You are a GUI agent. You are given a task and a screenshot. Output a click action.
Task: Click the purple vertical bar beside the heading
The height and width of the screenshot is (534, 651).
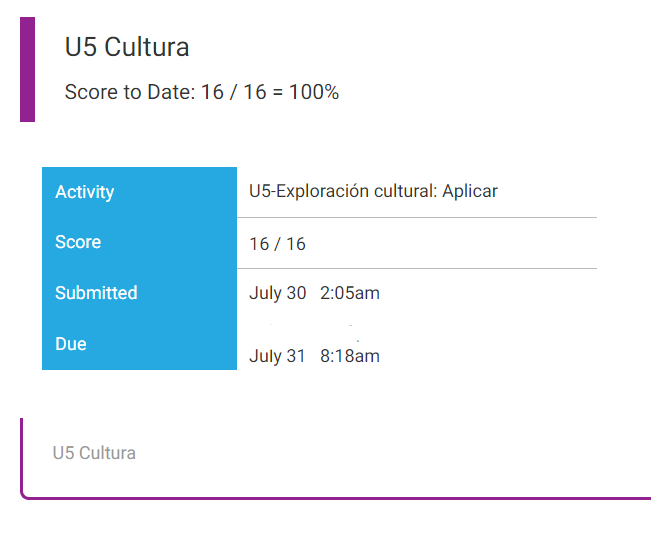pyautogui.click(x=27, y=69)
